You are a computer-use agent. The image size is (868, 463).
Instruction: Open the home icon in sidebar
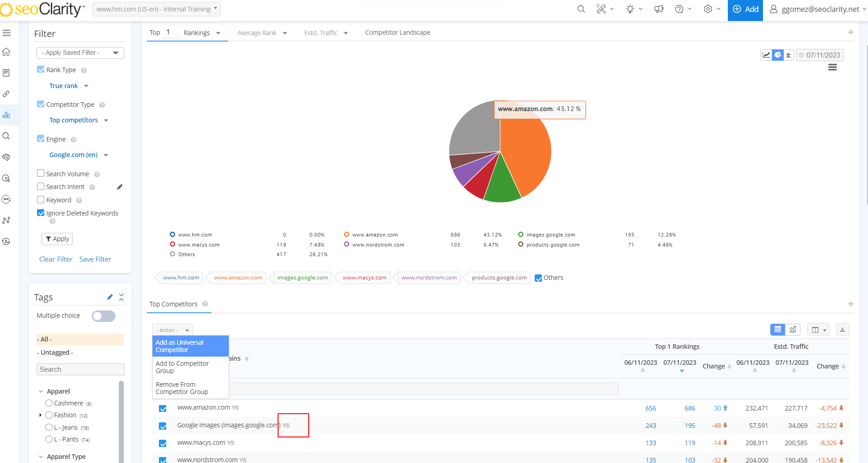point(6,52)
